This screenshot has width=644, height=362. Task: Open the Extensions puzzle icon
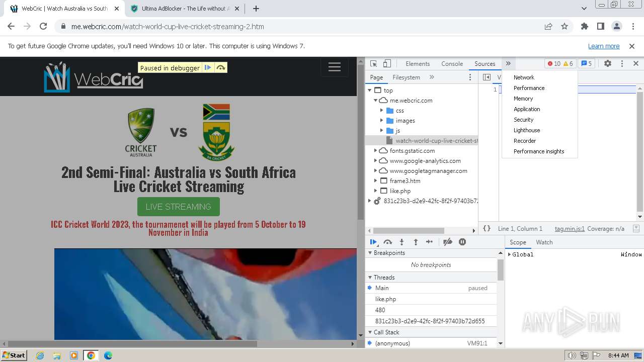point(585,27)
